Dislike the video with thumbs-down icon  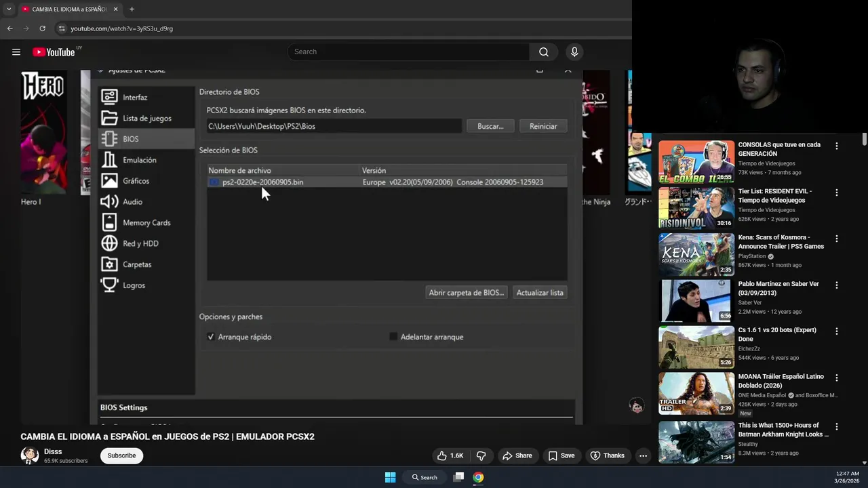pyautogui.click(x=481, y=455)
